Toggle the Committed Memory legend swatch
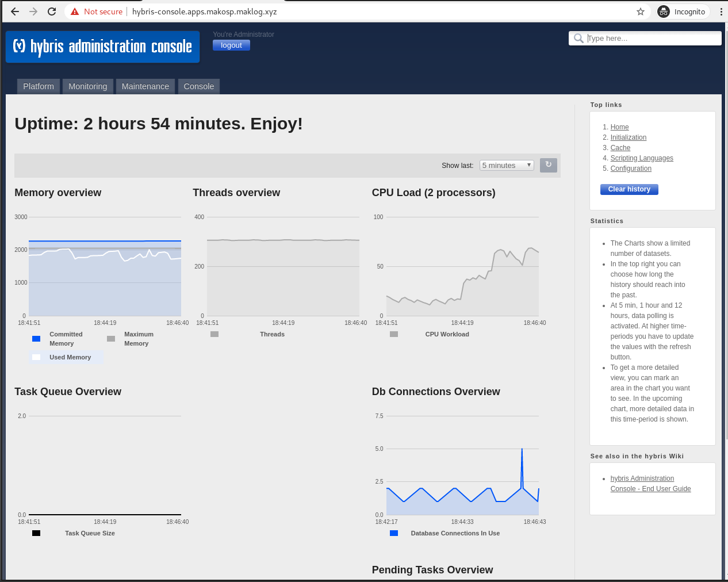This screenshot has width=728, height=582. [36, 339]
